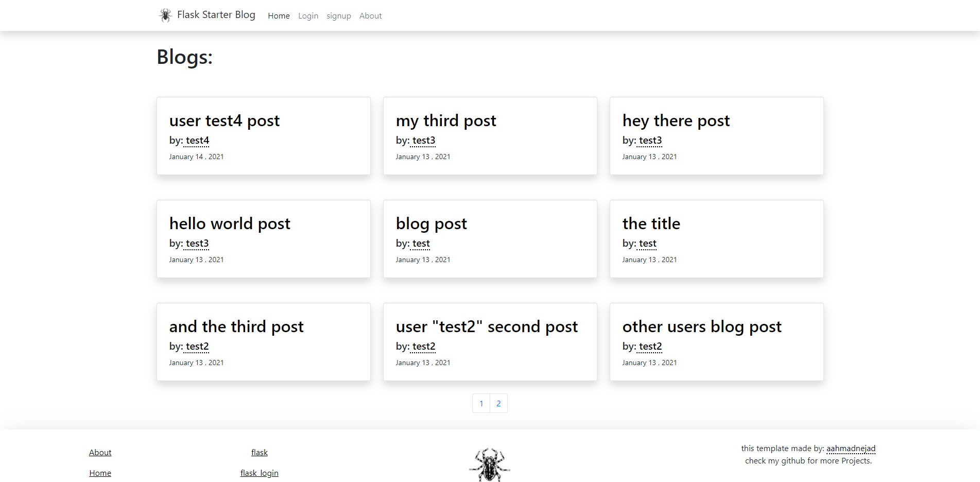The image size is (980, 482).
Task: Select the Home menu item in the navbar
Action: click(279, 15)
